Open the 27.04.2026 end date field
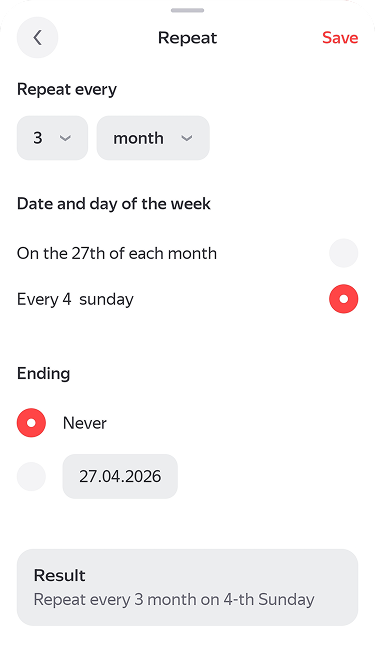This screenshot has width=375, height=668. [120, 476]
